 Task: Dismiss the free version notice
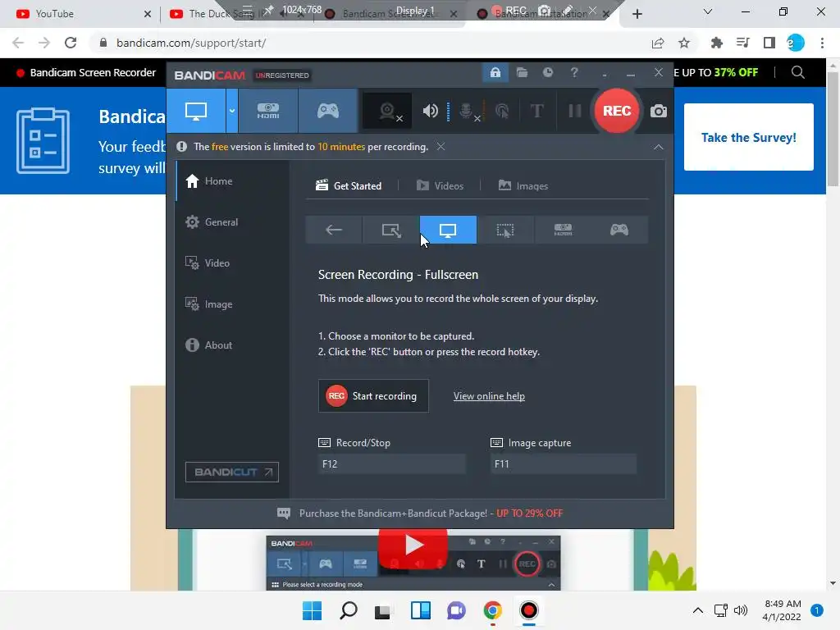click(441, 146)
